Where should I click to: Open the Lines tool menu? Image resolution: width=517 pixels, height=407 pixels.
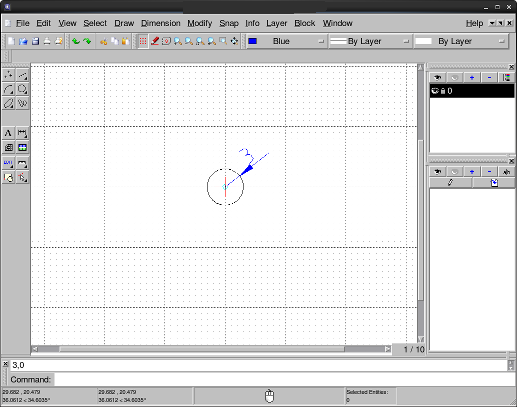tap(22, 75)
